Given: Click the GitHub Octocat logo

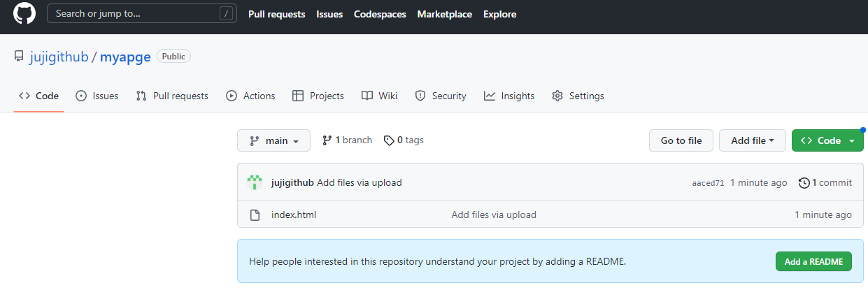Looking at the screenshot, I should (x=24, y=14).
